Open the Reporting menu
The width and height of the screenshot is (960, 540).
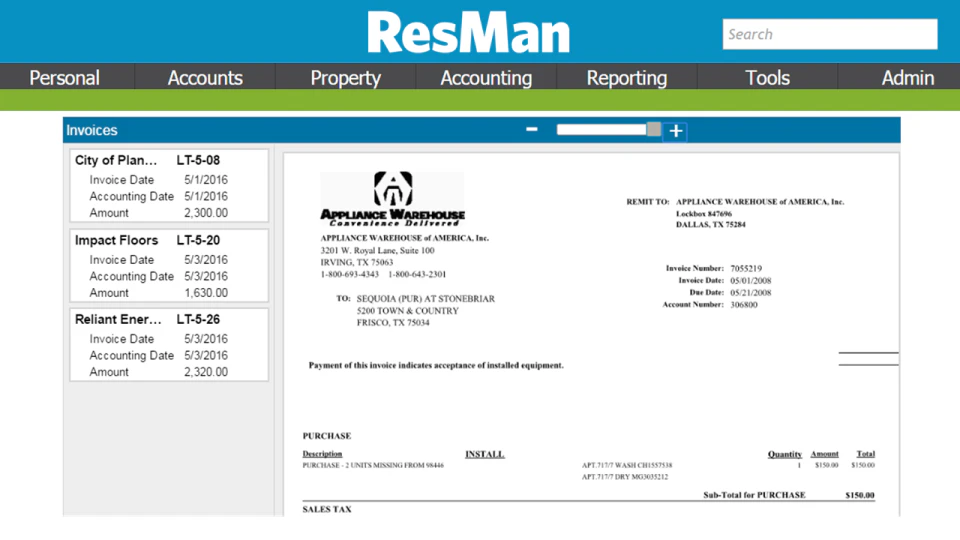[x=626, y=78]
